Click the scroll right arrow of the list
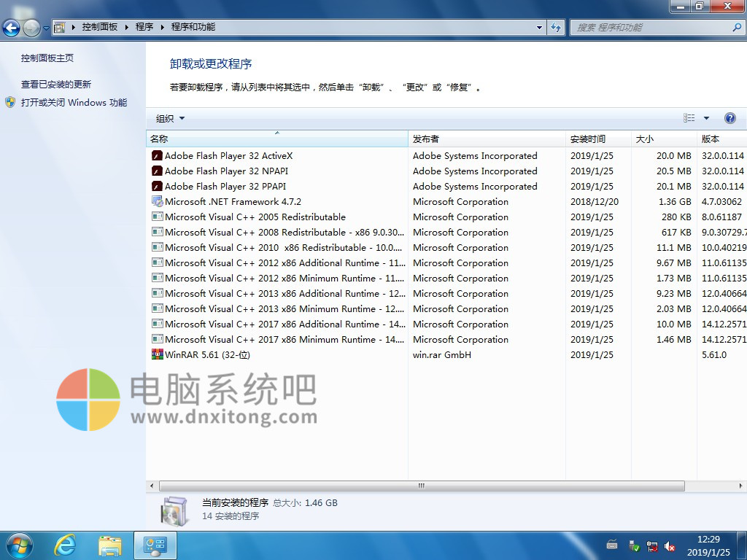 [740, 486]
